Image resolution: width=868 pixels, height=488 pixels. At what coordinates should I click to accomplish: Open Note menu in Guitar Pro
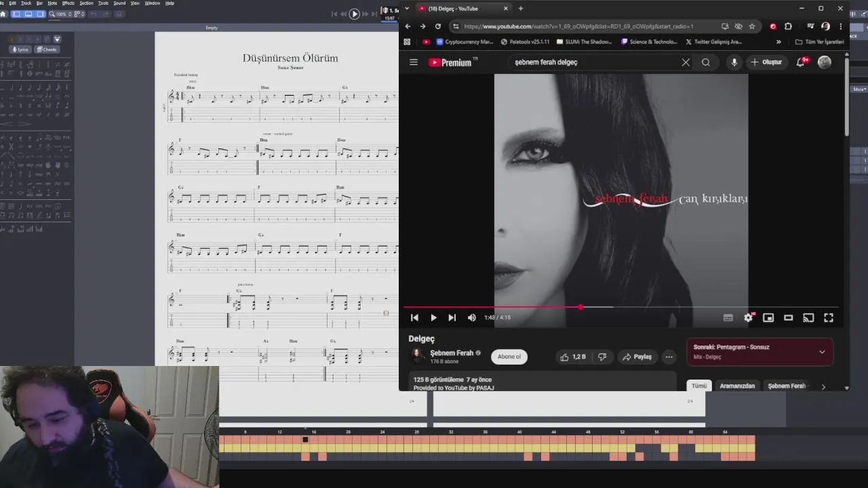52,3
